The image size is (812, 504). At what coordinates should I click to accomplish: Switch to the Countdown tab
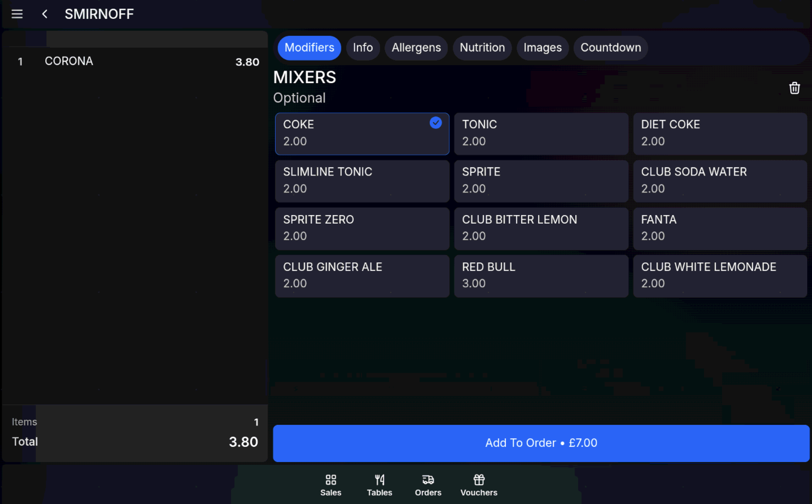[x=611, y=48]
